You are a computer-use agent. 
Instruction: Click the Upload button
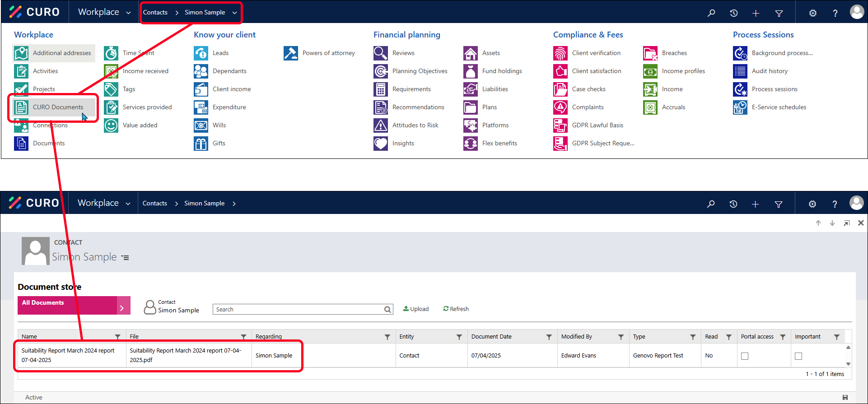point(416,309)
